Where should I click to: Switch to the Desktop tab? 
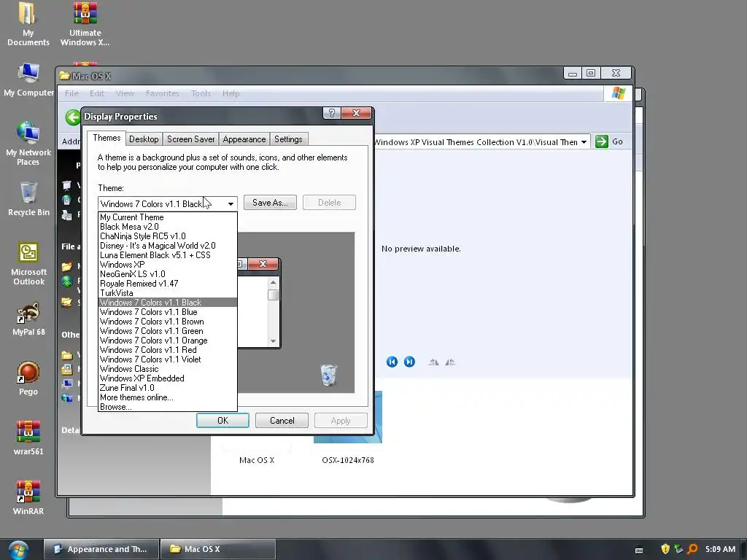(144, 139)
